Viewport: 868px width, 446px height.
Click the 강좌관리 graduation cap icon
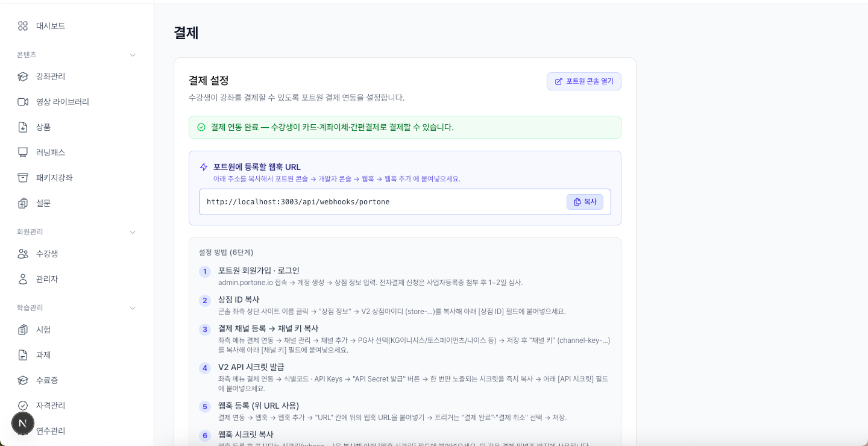click(x=23, y=77)
